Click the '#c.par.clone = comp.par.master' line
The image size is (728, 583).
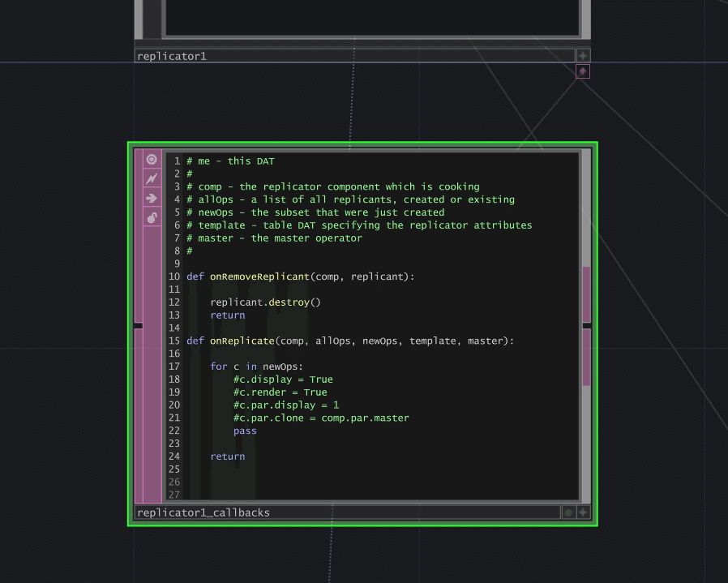(321, 418)
